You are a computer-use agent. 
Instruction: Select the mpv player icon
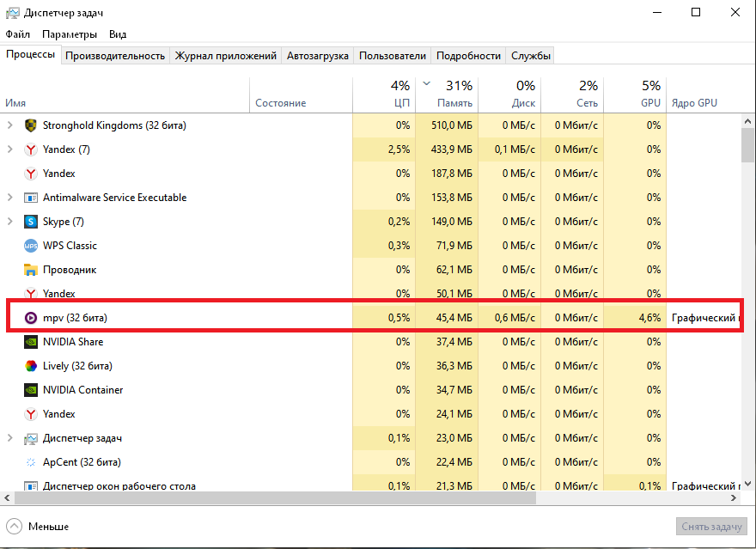point(31,318)
